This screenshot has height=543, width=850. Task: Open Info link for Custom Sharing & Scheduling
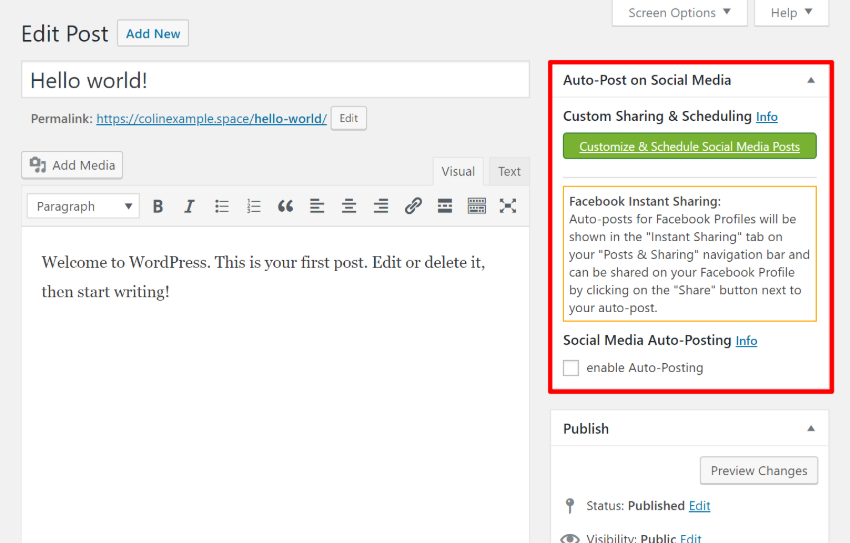(767, 117)
